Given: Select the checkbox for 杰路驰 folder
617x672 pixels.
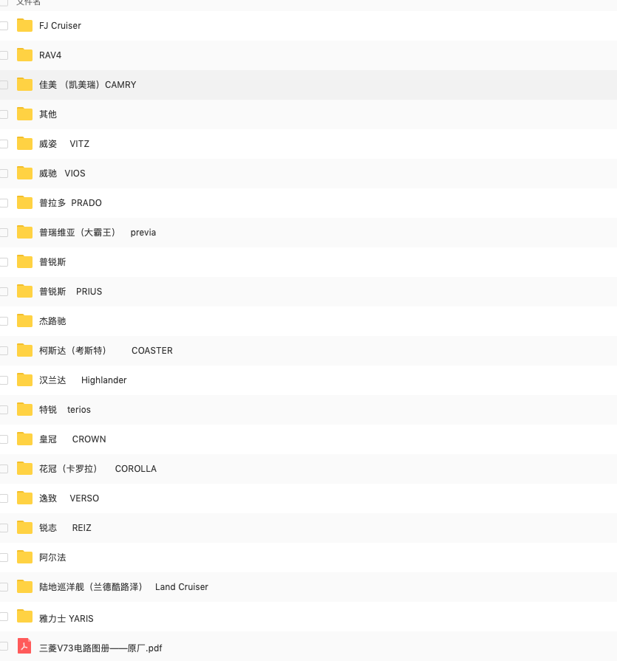Looking at the screenshot, I should [x=4, y=321].
